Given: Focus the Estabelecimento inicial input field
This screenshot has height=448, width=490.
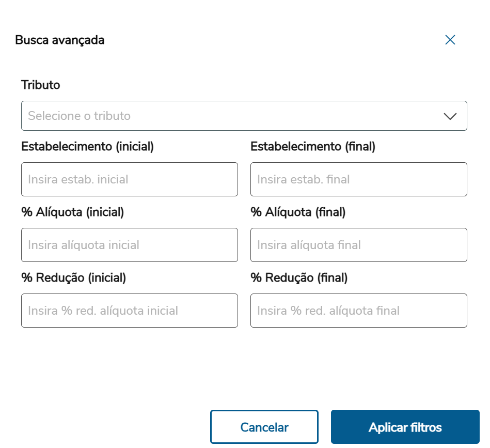Looking at the screenshot, I should pyautogui.click(x=129, y=179).
